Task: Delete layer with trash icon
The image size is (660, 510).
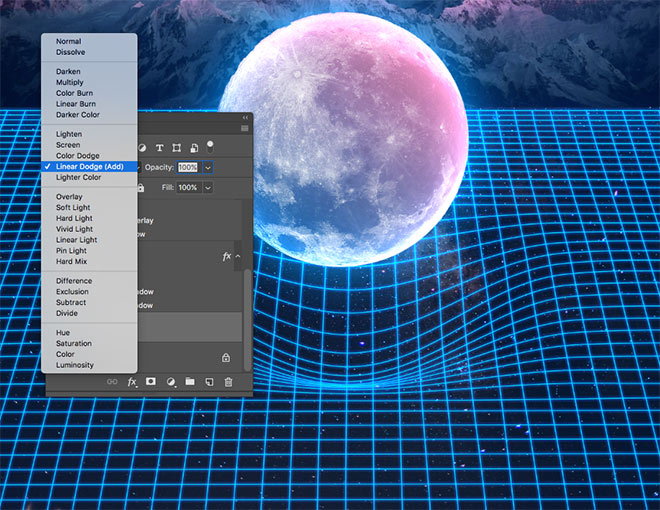Action: [228, 382]
